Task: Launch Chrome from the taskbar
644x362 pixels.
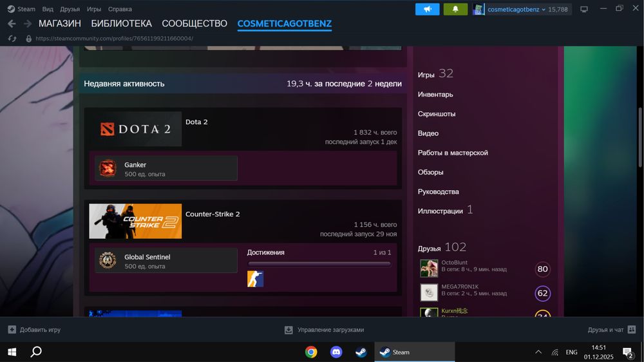Action: pyautogui.click(x=311, y=352)
